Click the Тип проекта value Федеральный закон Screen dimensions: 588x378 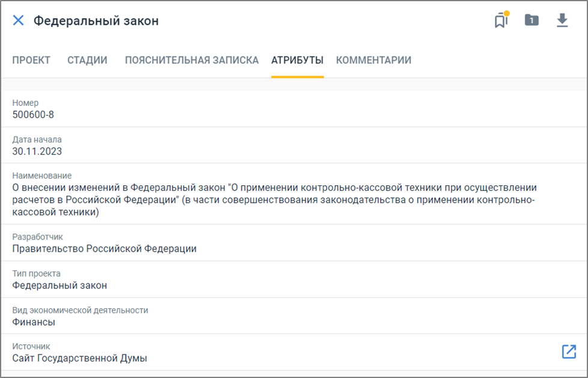point(60,285)
